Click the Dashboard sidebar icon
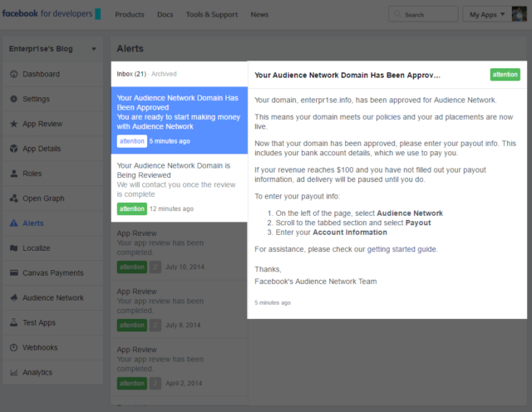The width and height of the screenshot is (532, 412). [x=14, y=74]
